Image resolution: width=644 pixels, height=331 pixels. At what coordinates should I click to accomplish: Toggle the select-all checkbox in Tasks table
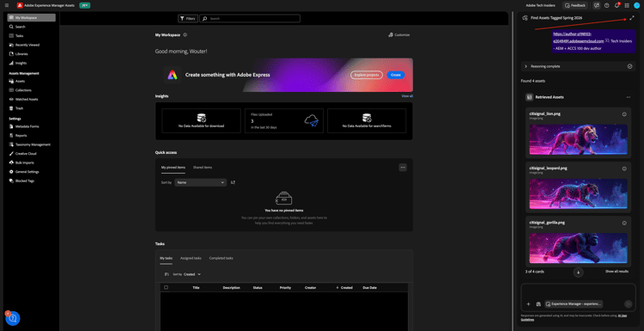coord(166,287)
